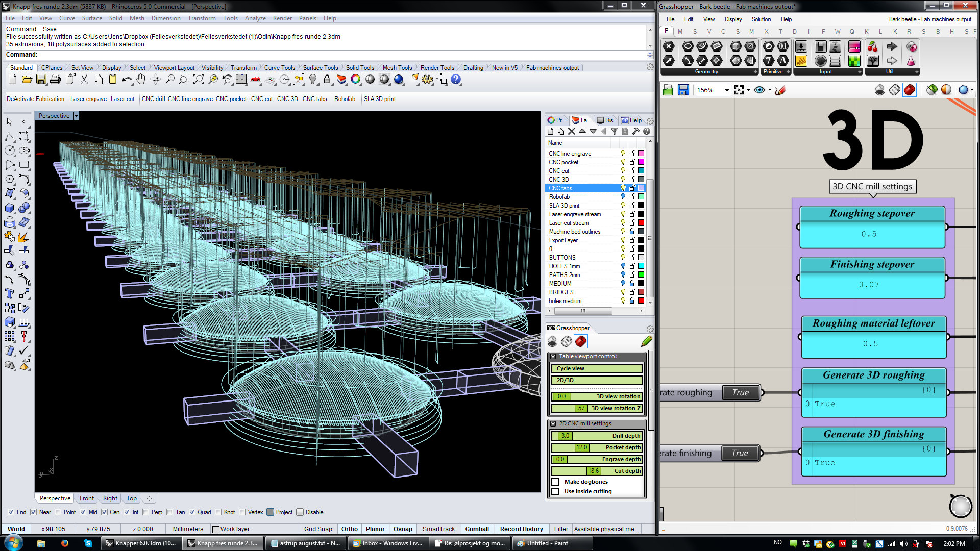Image resolution: width=980 pixels, height=551 pixels.
Task: Click the Options gear icon
Action: [427, 79]
